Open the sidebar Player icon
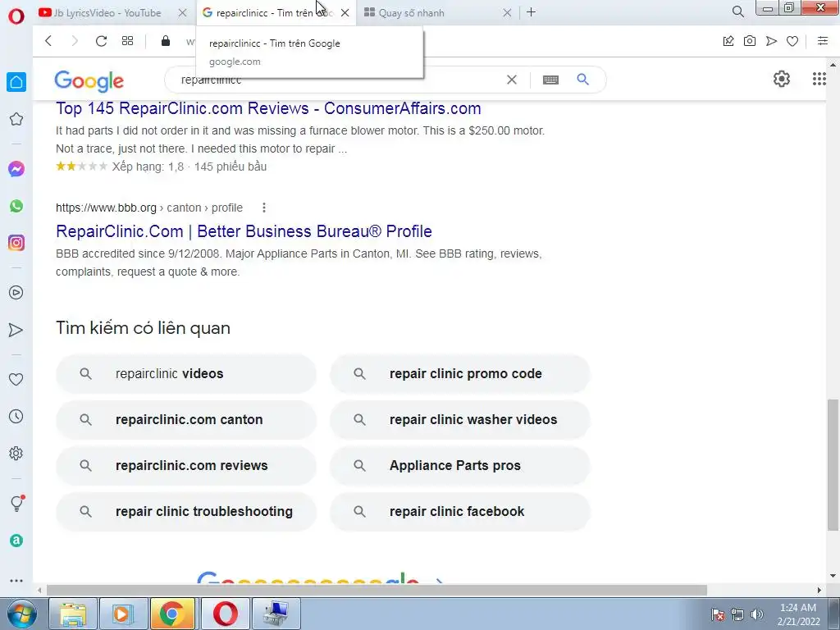This screenshot has height=630, width=840. coord(16,293)
